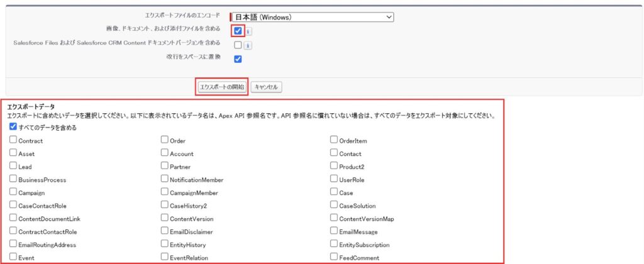Viewport: 644px width, 264px height.
Task: Check the BusinessProcess checkbox
Action: pyautogui.click(x=13, y=179)
